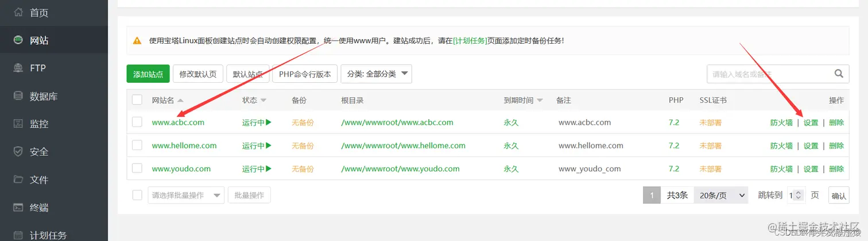Viewport: 868px width, 241px height.
Task: Click the FTP sidebar icon
Action: [x=18, y=68]
